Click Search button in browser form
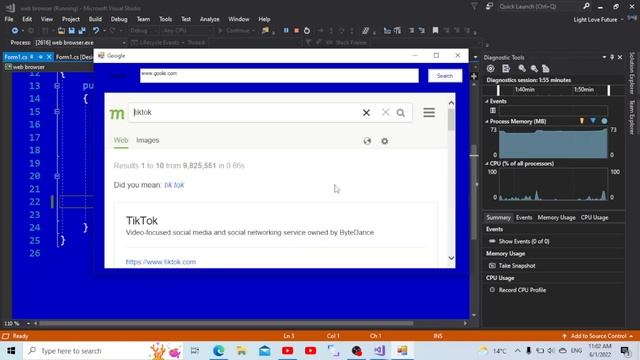Viewport: 640px width, 360px height. (x=445, y=76)
